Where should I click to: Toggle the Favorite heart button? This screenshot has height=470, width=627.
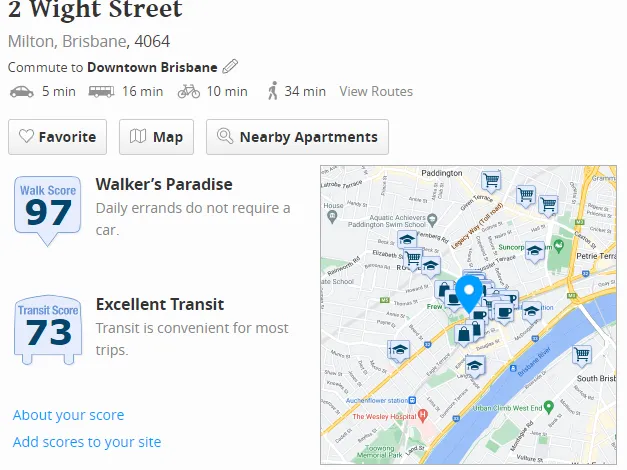click(58, 137)
